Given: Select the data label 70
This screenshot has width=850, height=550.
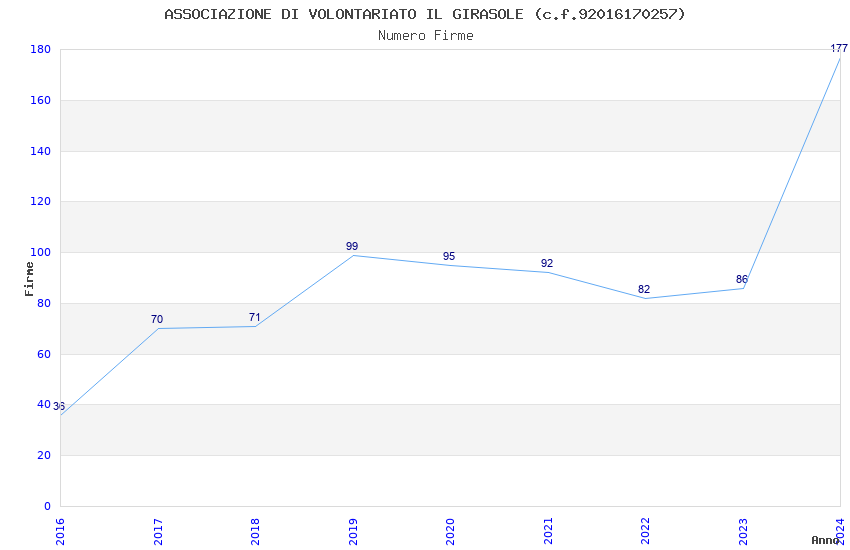Looking at the screenshot, I should [157, 319].
